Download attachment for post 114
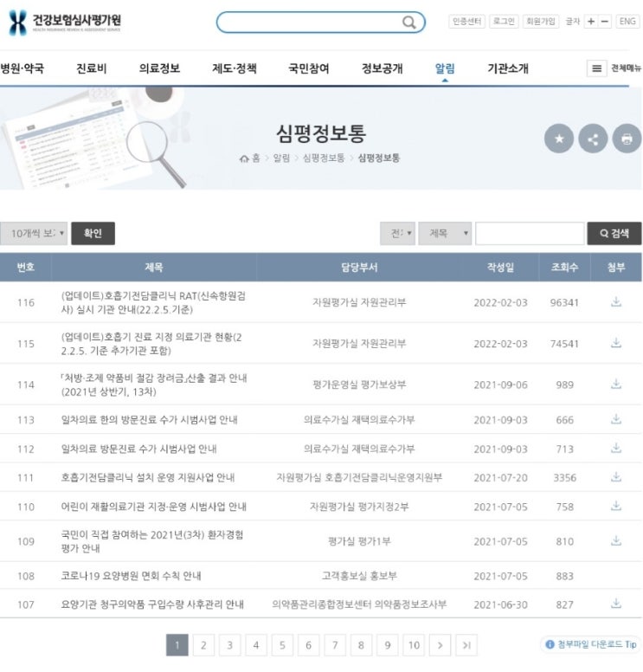The width and height of the screenshot is (643, 672). coord(615,384)
